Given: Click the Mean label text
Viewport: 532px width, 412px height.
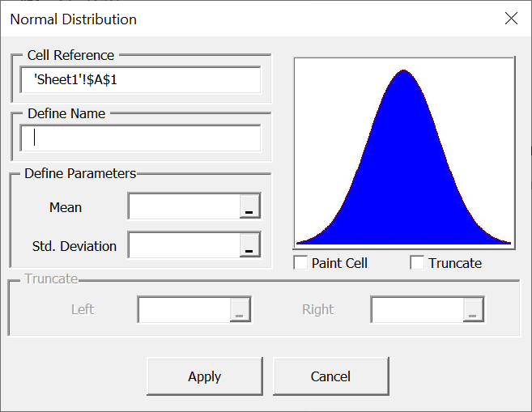Looking at the screenshot, I should [66, 207].
